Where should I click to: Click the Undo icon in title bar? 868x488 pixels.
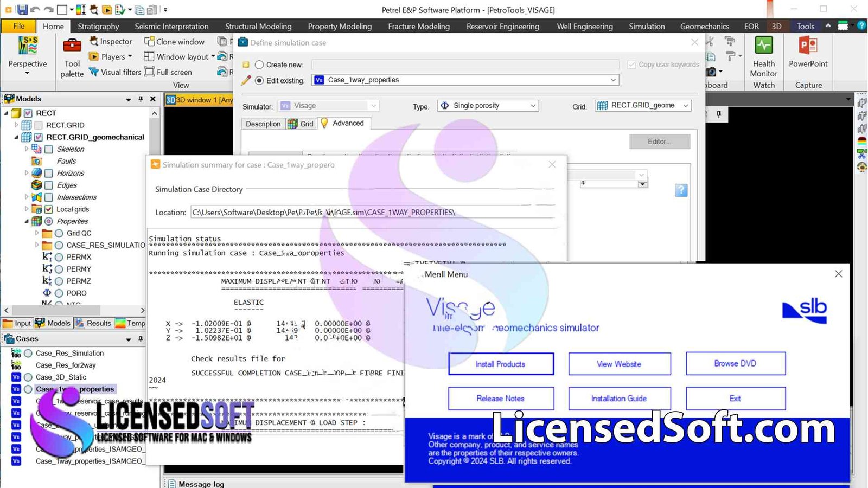tap(35, 10)
